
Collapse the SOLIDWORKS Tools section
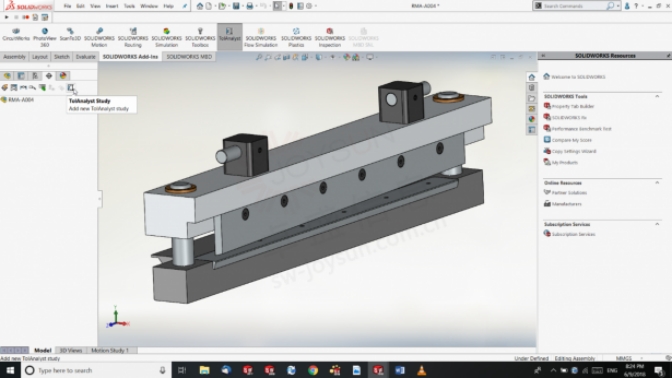[657, 96]
